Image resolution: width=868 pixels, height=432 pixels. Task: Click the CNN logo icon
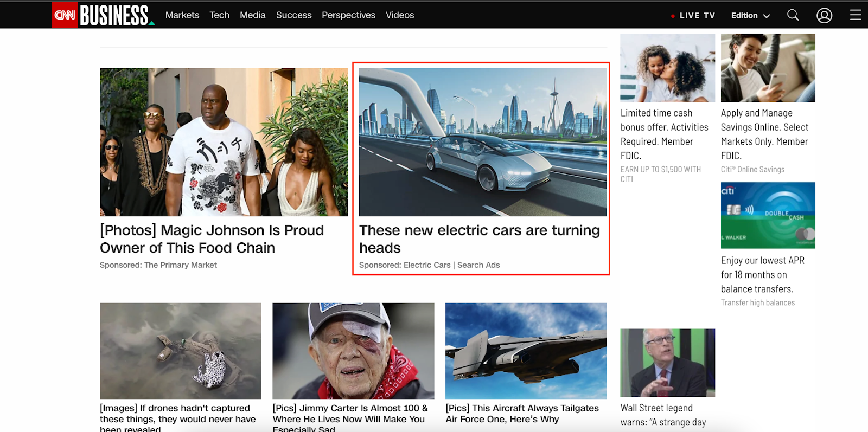click(x=65, y=15)
